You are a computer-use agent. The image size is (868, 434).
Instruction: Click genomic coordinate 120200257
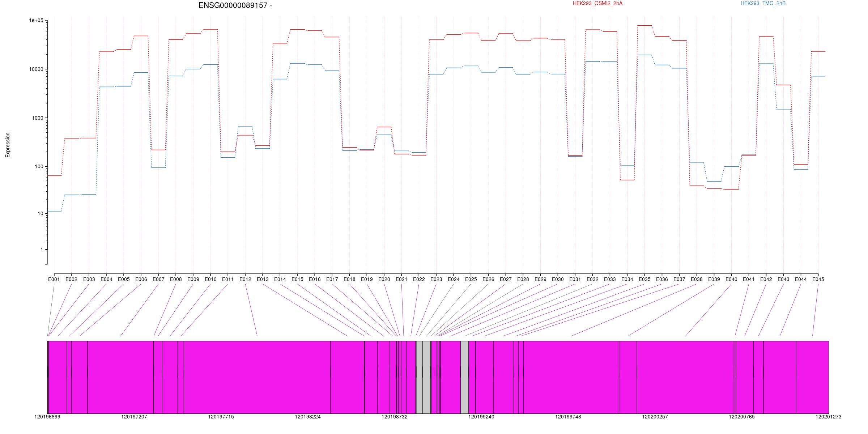pos(655,417)
